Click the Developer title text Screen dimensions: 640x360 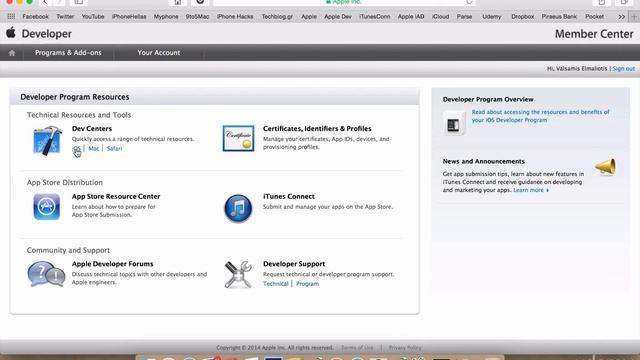pos(47,34)
